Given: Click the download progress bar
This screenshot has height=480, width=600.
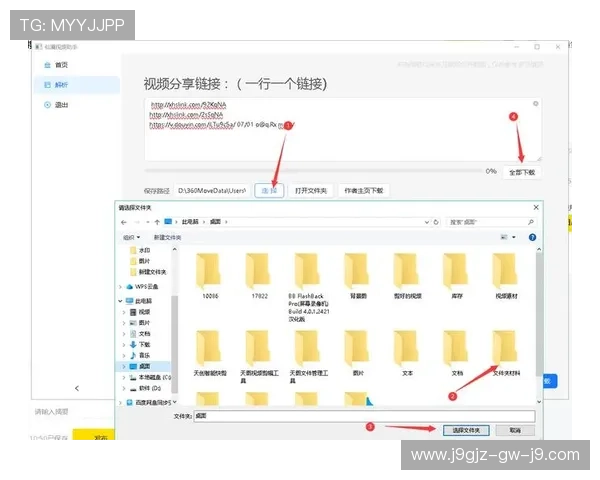Looking at the screenshot, I should click(313, 171).
